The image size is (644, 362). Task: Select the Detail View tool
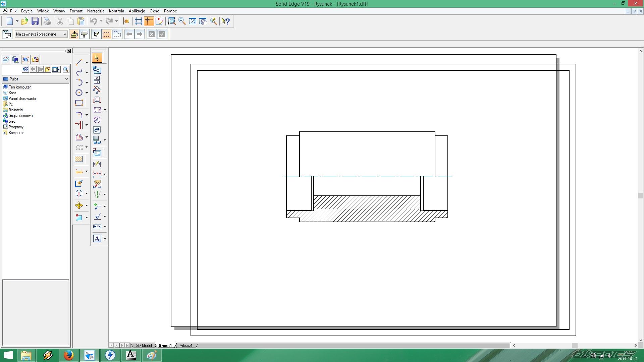pyautogui.click(x=97, y=120)
